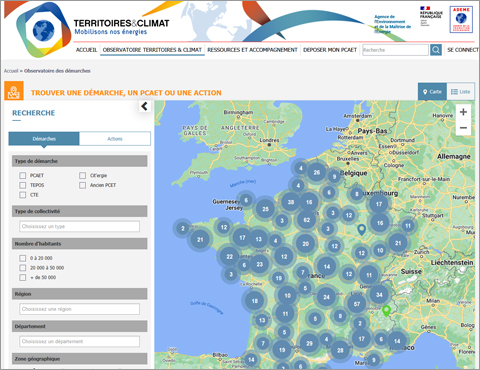Switch to the Actions tab
Screen dimensions: 480x370
click(x=115, y=139)
